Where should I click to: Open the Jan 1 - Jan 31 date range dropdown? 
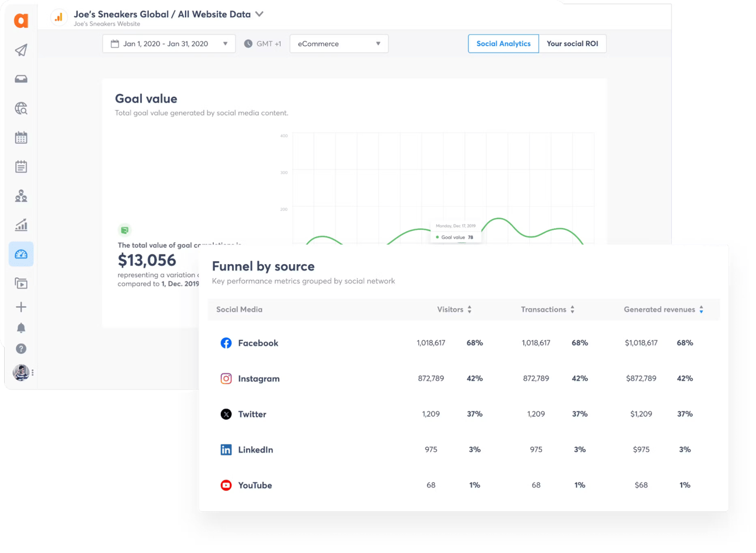(x=168, y=43)
